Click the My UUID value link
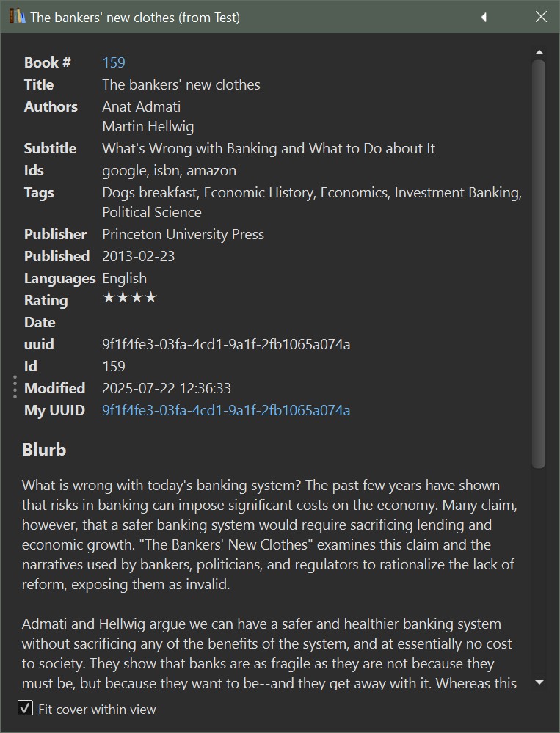This screenshot has width=560, height=733. (225, 410)
